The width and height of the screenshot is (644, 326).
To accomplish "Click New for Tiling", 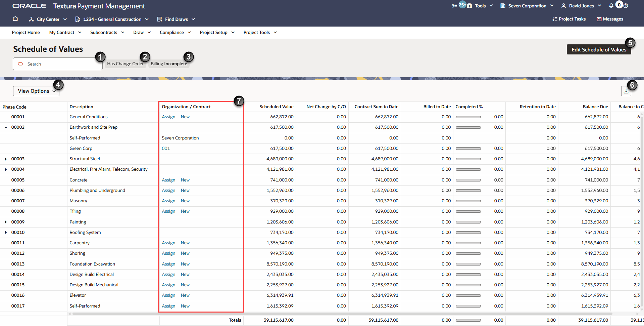I will [x=185, y=211].
